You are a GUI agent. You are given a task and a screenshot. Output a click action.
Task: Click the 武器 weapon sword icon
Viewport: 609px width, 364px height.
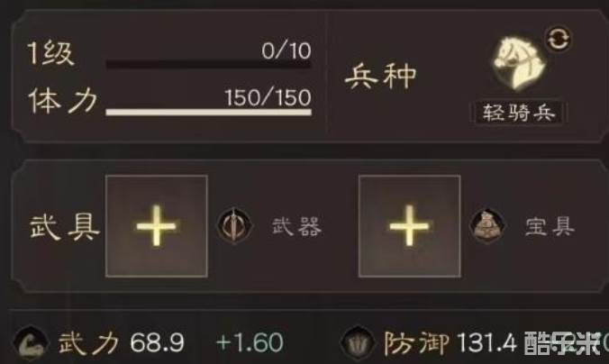point(234,226)
